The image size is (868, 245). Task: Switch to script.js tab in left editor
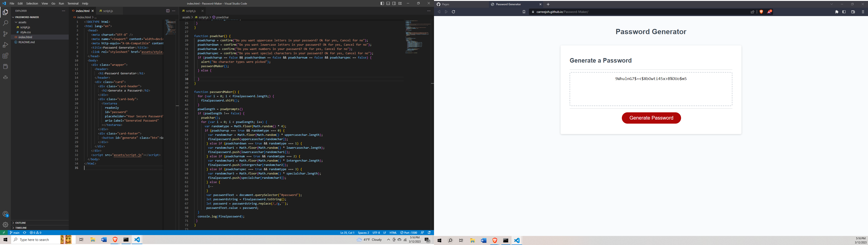click(108, 11)
